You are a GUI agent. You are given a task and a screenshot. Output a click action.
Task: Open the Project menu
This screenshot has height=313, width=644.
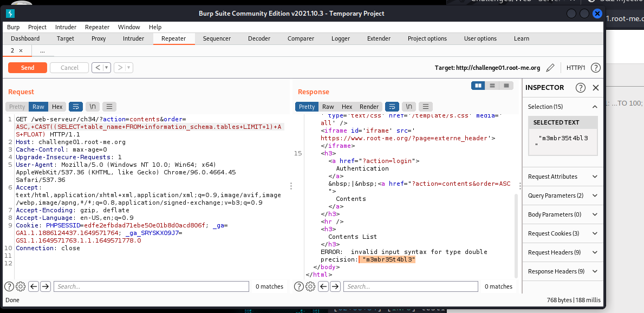pyautogui.click(x=37, y=27)
